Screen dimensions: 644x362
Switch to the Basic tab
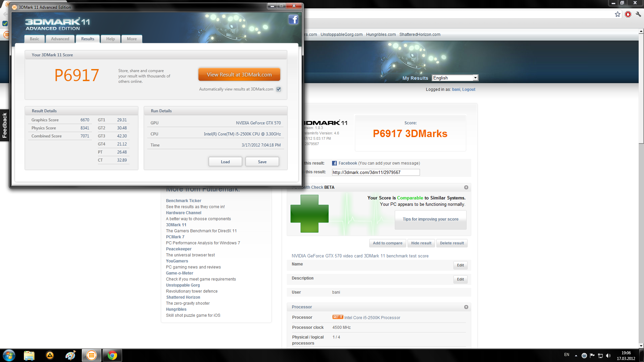(34, 39)
